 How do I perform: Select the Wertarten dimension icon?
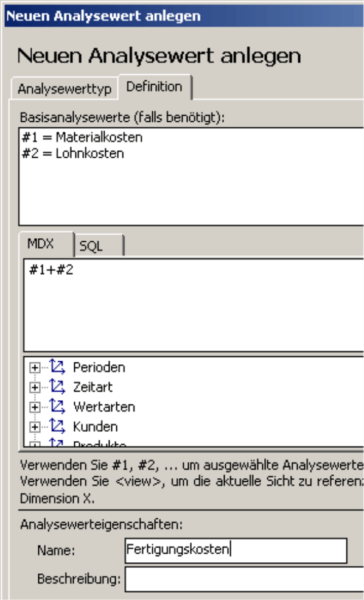tap(57, 407)
